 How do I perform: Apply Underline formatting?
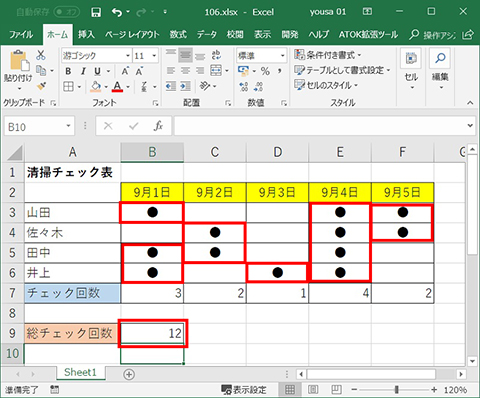(x=97, y=71)
